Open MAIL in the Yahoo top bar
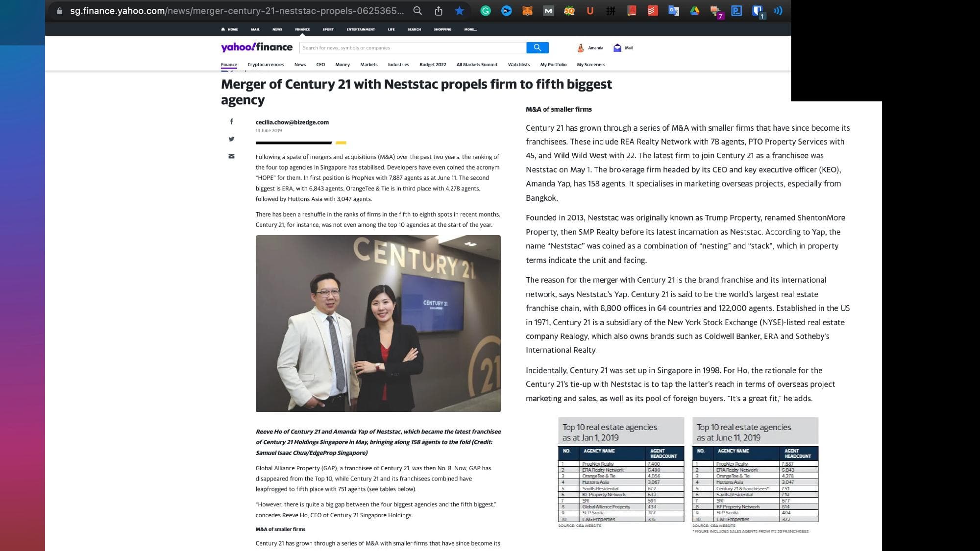 coord(255,29)
